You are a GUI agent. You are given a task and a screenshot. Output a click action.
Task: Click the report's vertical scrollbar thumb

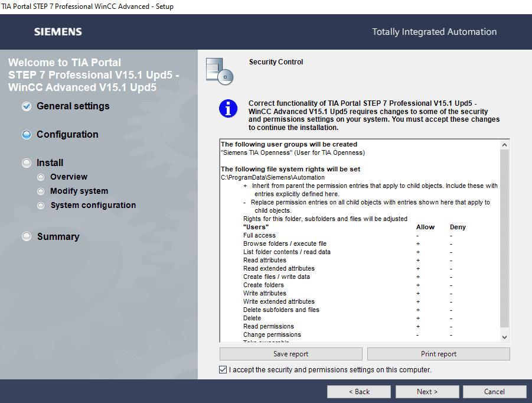(x=504, y=238)
